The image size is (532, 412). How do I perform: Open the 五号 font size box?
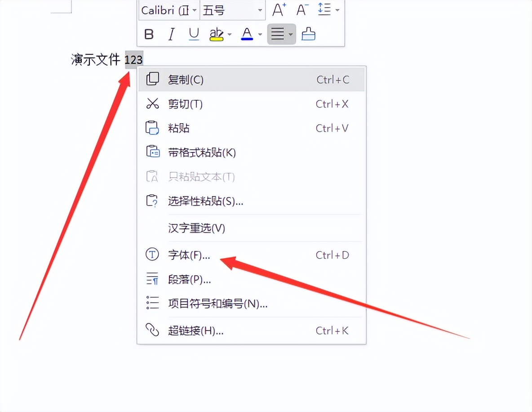coord(232,10)
